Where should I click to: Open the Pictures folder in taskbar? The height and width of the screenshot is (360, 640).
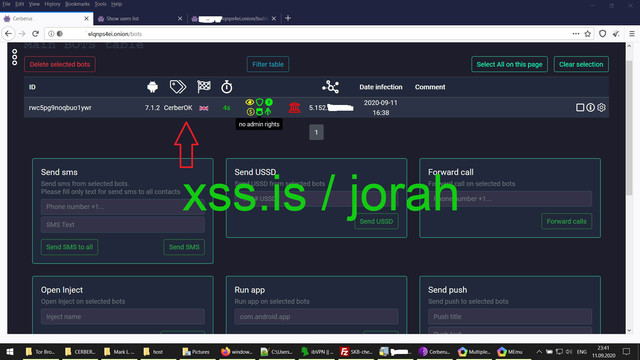click(x=196, y=352)
